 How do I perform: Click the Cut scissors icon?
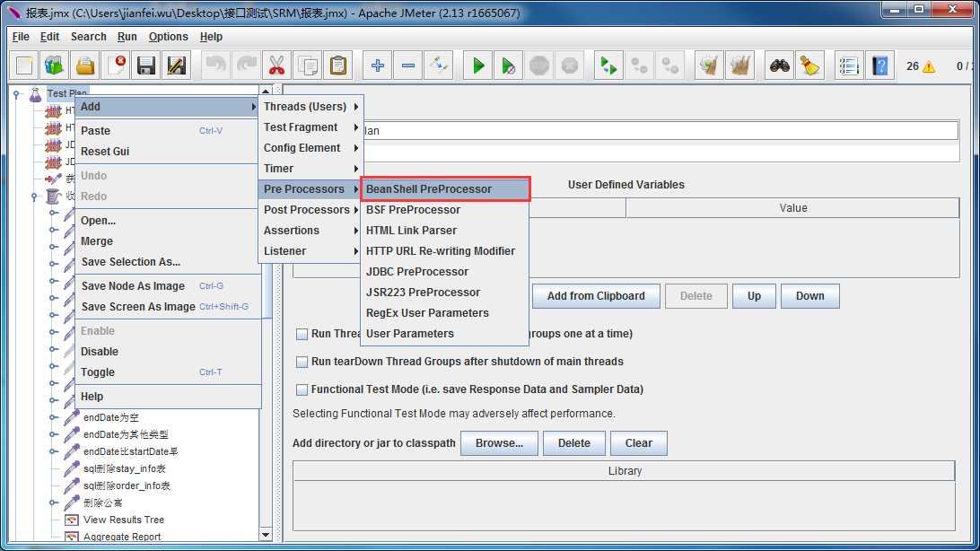click(x=277, y=66)
